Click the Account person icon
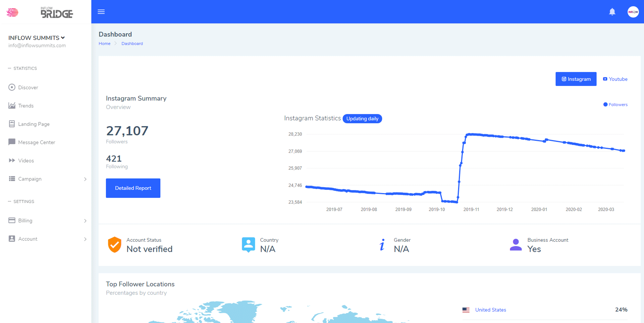 (12, 239)
